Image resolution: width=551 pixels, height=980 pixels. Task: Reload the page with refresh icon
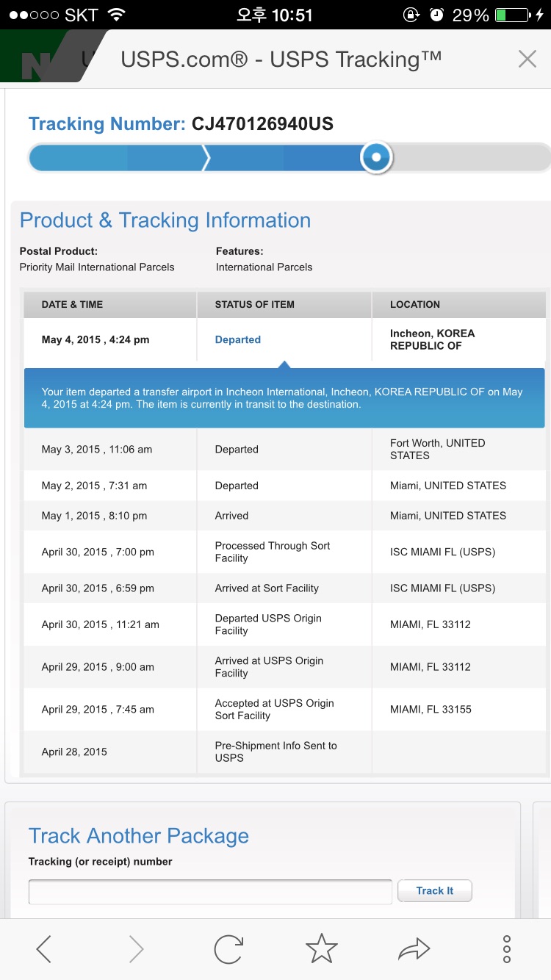click(228, 949)
